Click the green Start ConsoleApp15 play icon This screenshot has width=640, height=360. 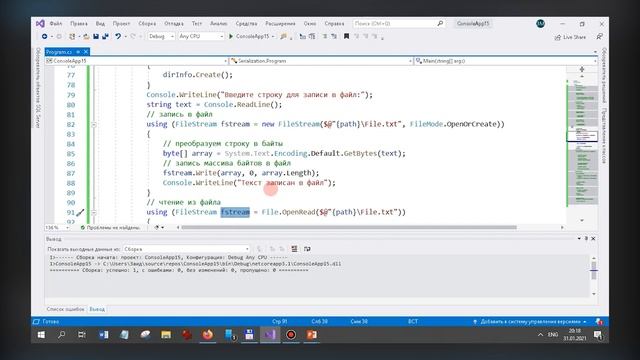pyautogui.click(x=231, y=36)
